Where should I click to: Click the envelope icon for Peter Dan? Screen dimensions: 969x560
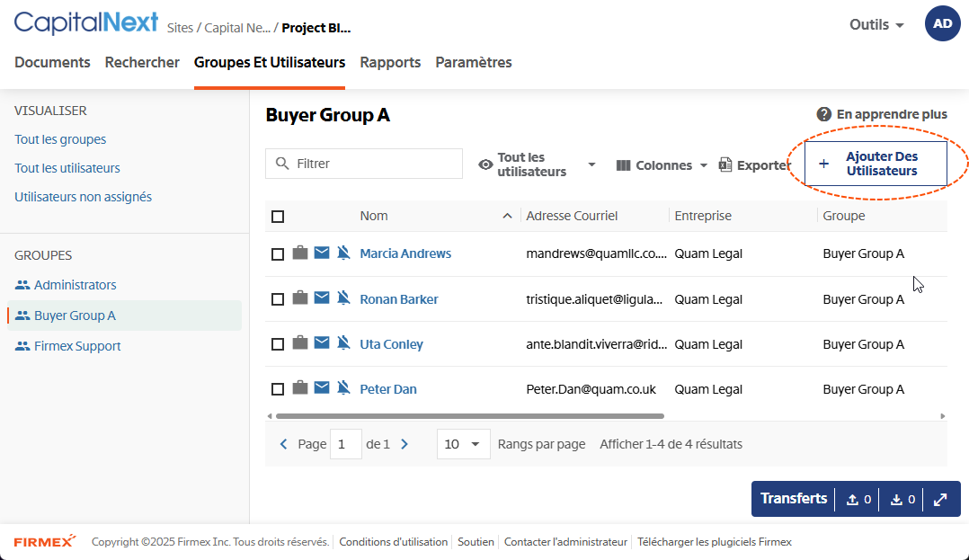(322, 388)
